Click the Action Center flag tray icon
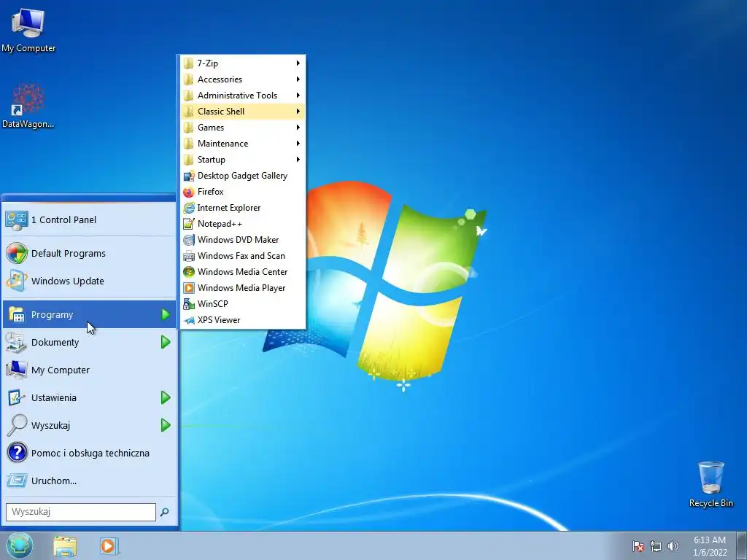This screenshot has height=560, width=747. click(x=638, y=546)
